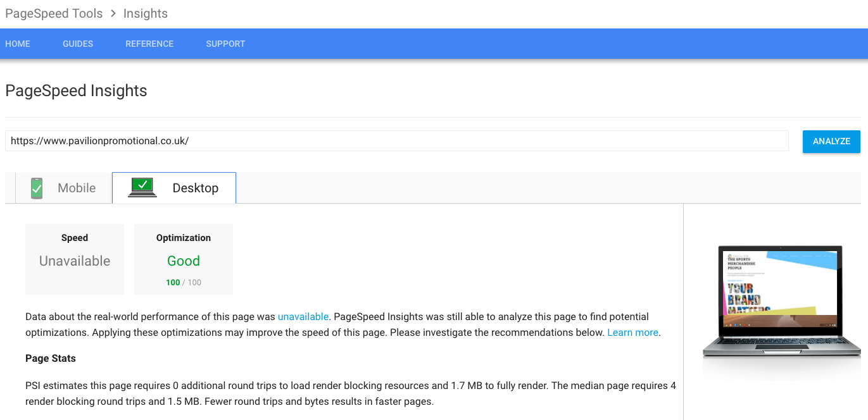Click the 'Page Stats' heading
The height and width of the screenshot is (420, 868).
pyautogui.click(x=51, y=358)
